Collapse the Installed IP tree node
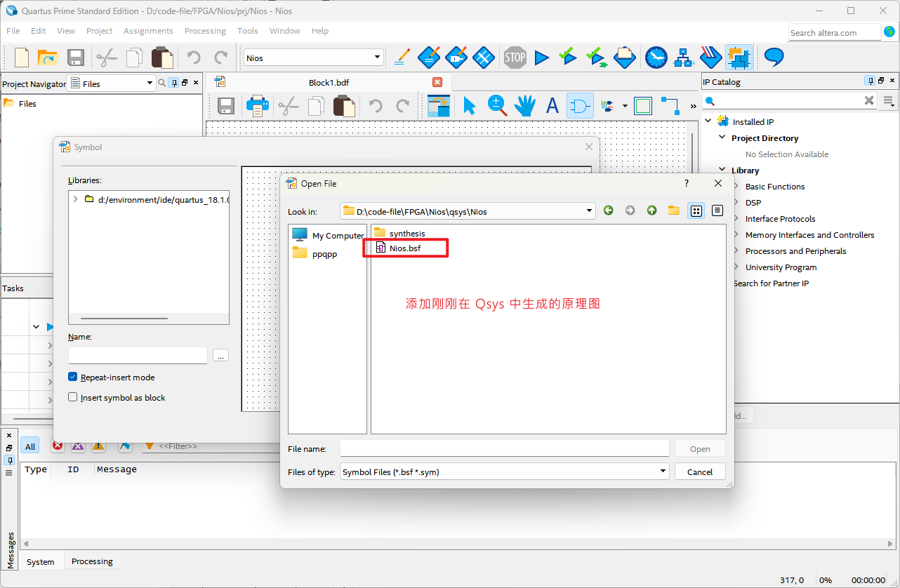The width and height of the screenshot is (900, 588). [708, 121]
